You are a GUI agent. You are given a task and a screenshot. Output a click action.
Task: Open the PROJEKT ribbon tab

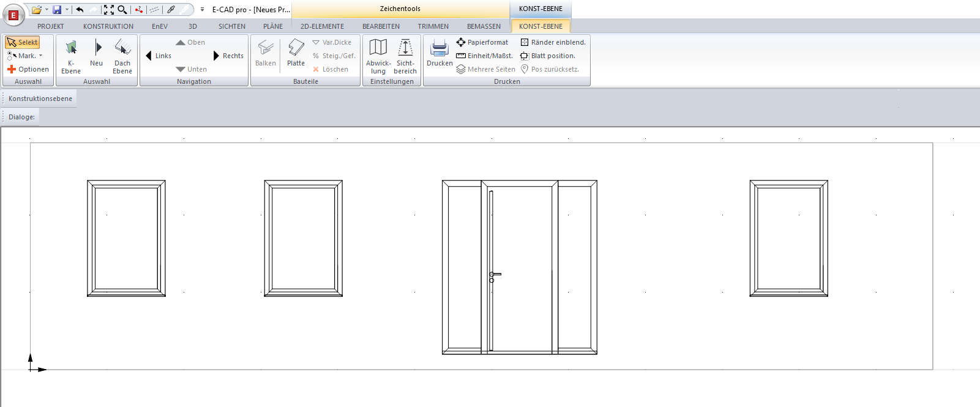51,26
